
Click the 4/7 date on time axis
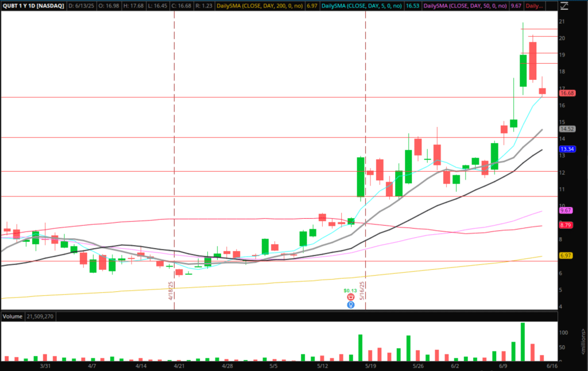pyautogui.click(x=92, y=366)
